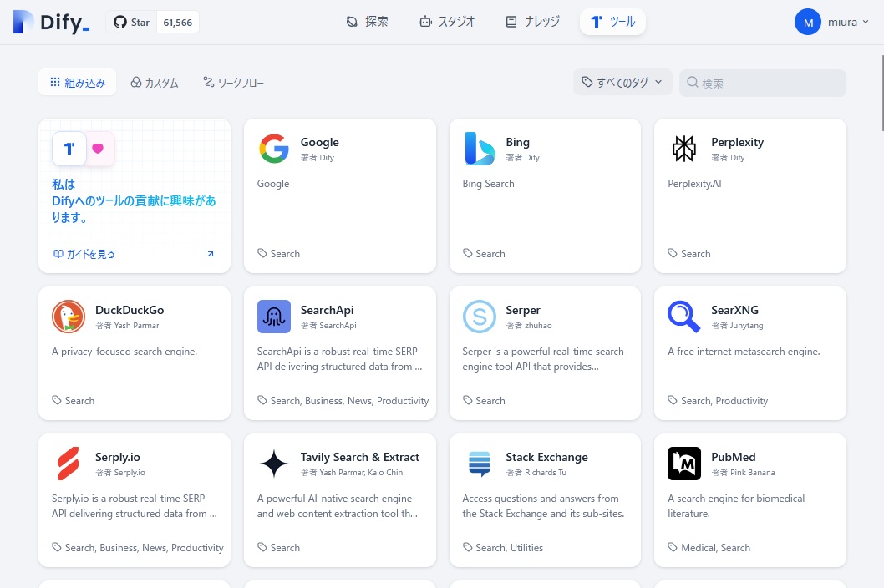This screenshot has height=588, width=884.
Task: Click the Google tool icon
Action: tap(273, 149)
